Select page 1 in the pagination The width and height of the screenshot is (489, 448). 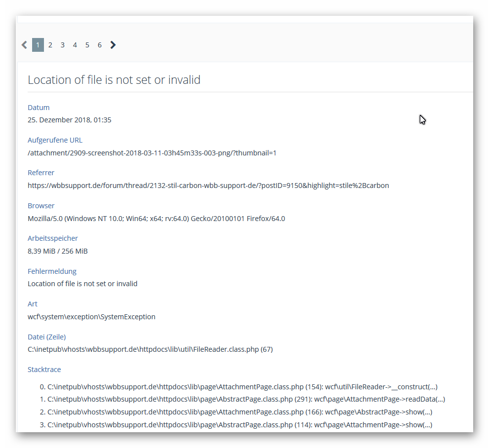38,45
